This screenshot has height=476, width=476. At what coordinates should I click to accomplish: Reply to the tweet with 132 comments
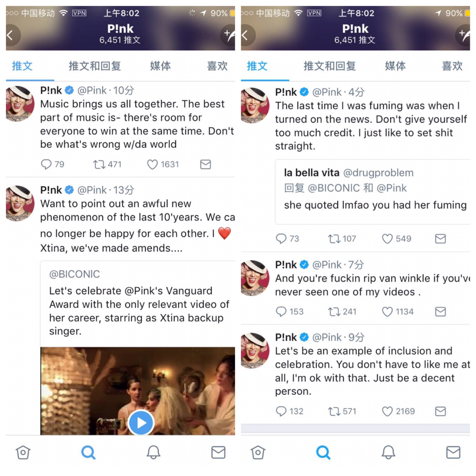(281, 411)
